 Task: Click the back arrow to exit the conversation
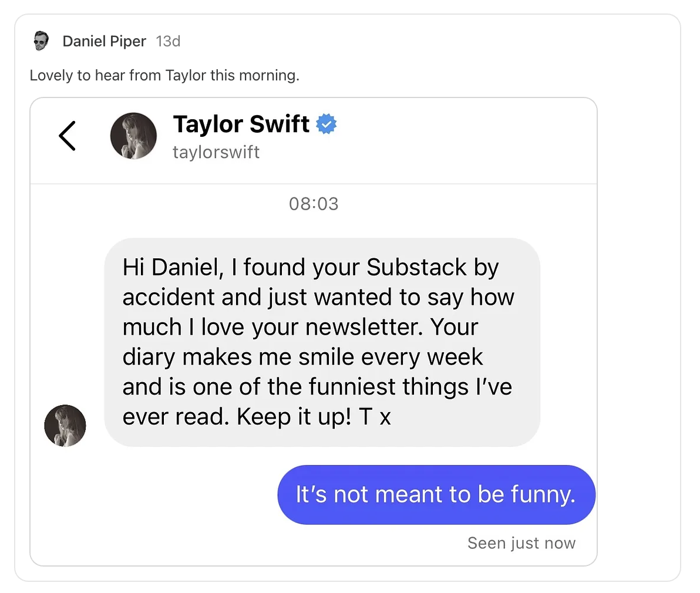(x=67, y=136)
